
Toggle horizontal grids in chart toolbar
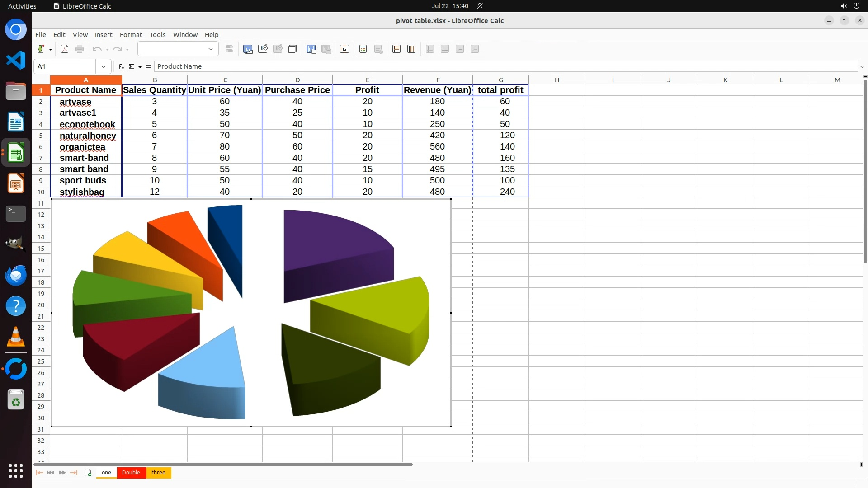[396, 49]
